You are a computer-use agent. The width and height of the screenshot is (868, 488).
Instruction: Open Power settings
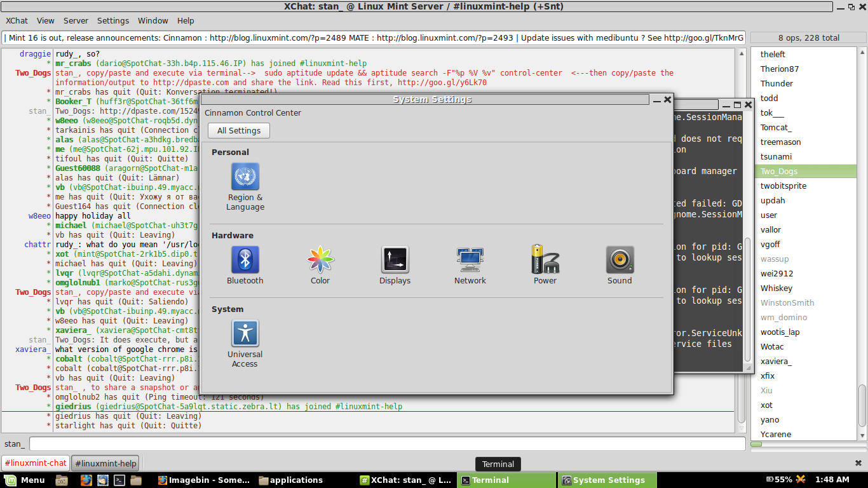(x=545, y=266)
